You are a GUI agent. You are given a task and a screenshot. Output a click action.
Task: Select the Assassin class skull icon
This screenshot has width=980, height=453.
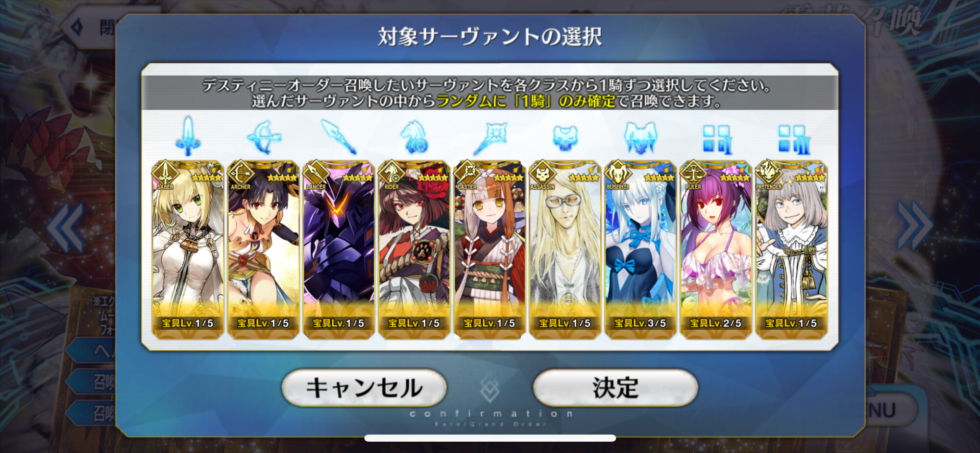565,137
